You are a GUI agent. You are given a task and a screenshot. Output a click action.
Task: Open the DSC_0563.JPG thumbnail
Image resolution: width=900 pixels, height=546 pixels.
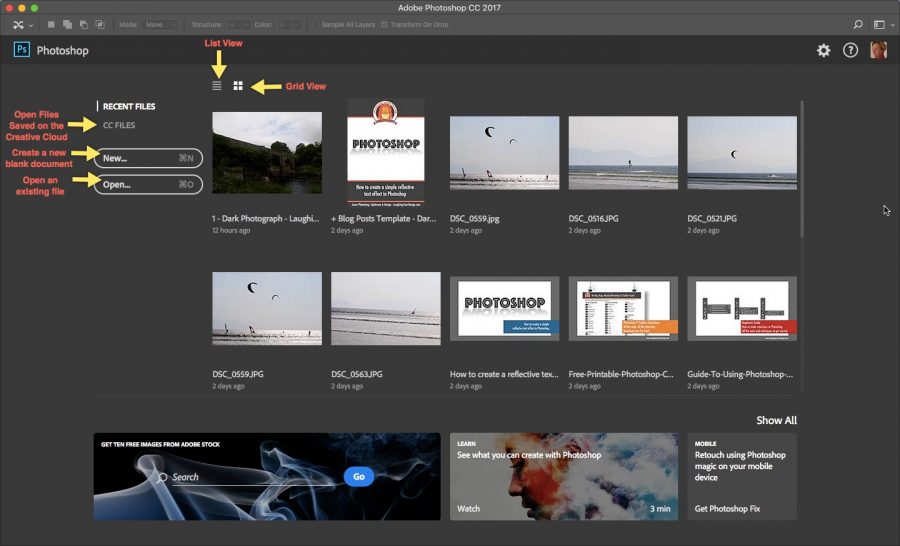[386, 308]
